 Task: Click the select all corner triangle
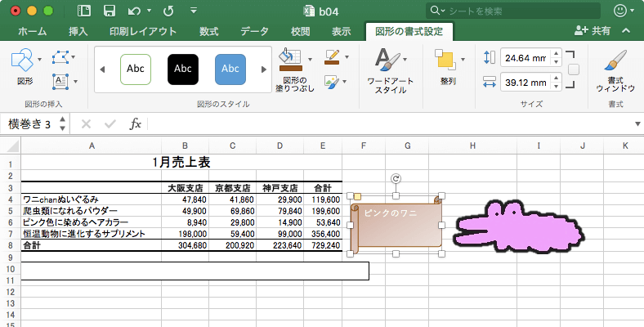[x=12, y=146]
